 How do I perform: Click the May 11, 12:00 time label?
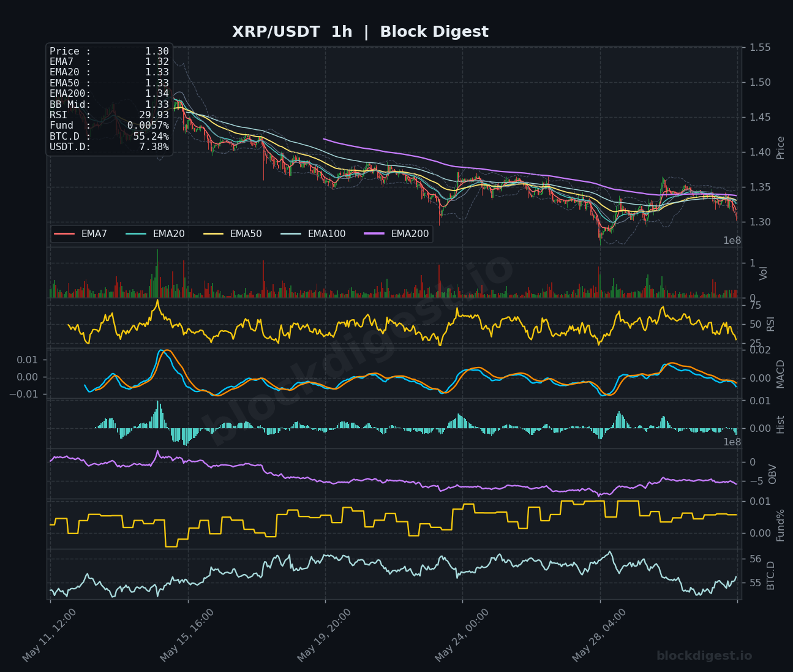(x=50, y=635)
